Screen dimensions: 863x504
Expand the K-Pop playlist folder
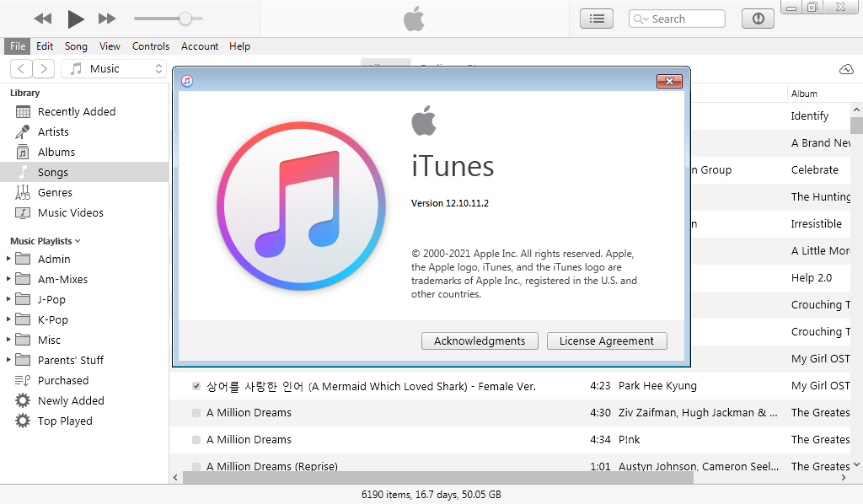8,319
